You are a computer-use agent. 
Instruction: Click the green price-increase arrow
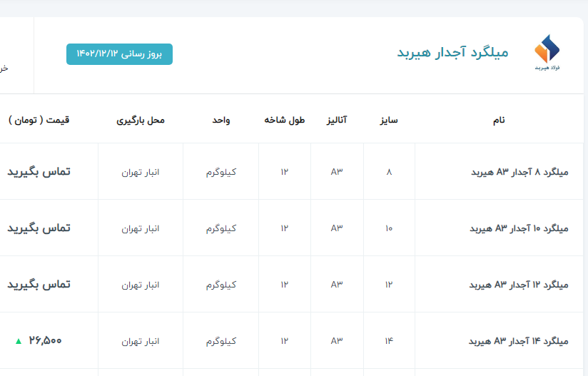(x=18, y=341)
